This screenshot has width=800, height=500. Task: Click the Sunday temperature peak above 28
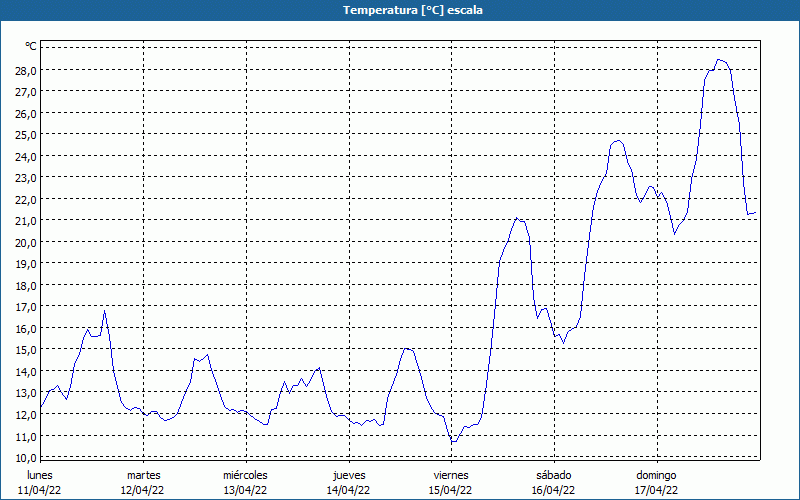(719, 60)
